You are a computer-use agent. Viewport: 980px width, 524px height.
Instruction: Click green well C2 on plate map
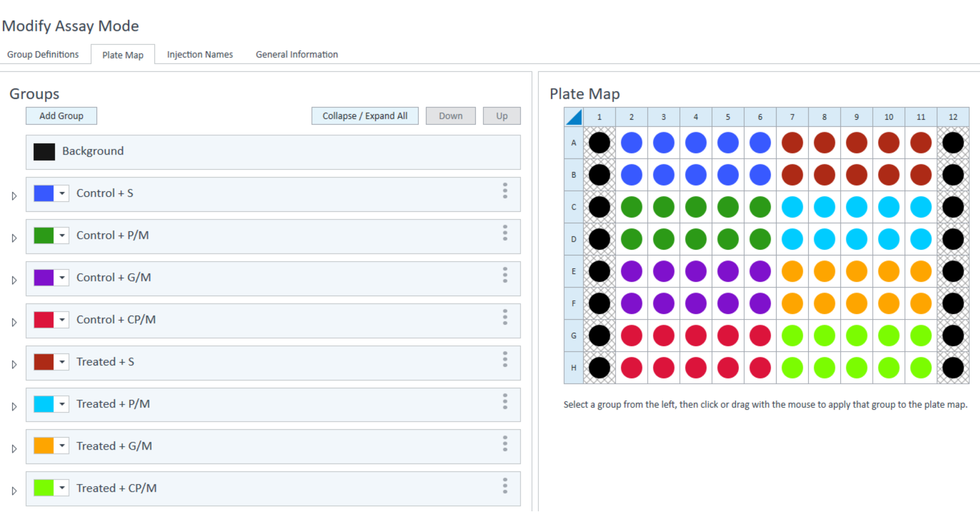pos(631,207)
